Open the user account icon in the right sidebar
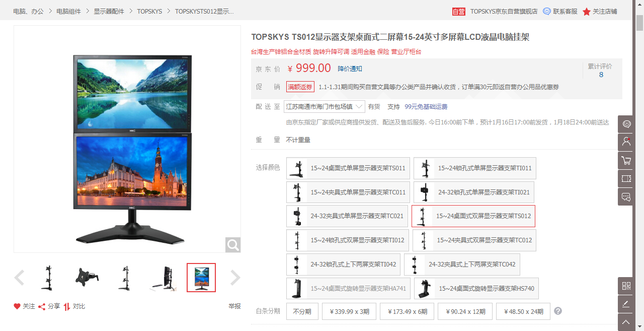 coord(626,142)
